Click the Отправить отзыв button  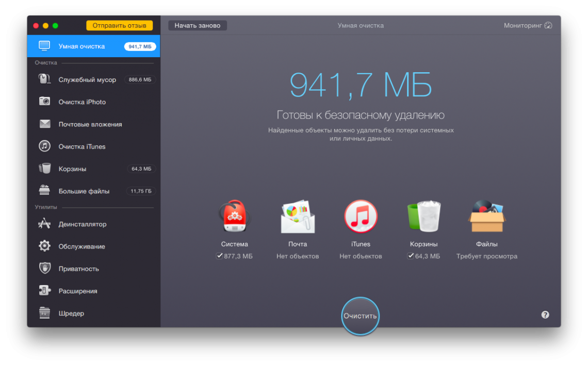(x=119, y=25)
